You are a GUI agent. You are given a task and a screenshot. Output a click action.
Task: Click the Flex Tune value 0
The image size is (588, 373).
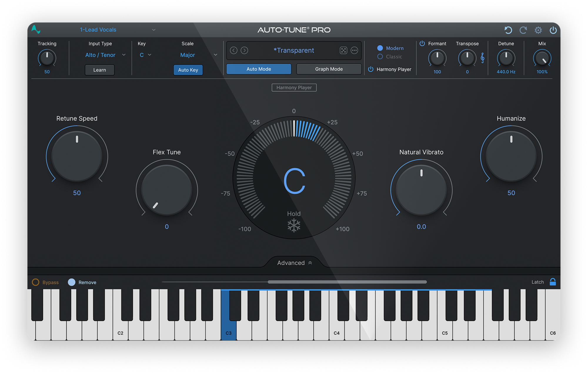tap(167, 227)
